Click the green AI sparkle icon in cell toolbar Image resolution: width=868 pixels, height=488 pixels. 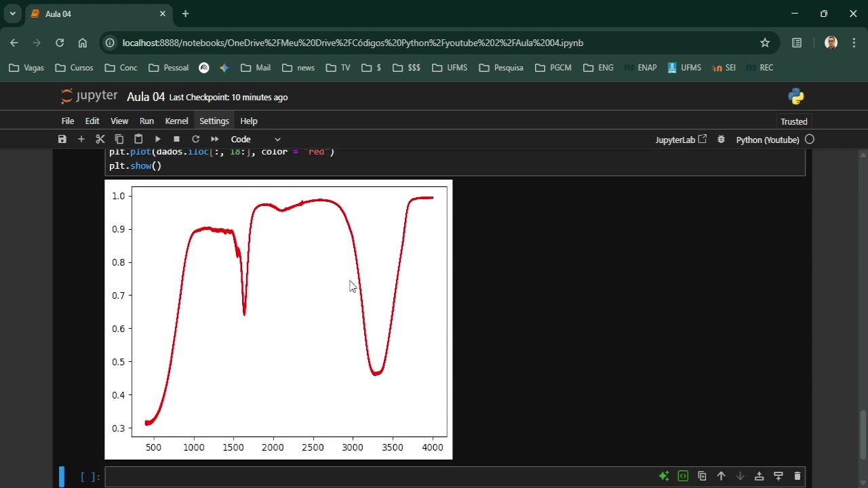point(664,476)
